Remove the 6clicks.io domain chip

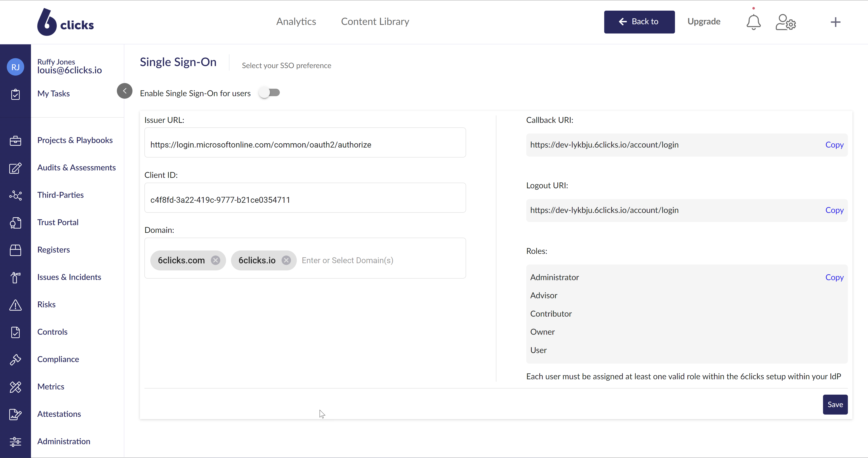point(286,260)
